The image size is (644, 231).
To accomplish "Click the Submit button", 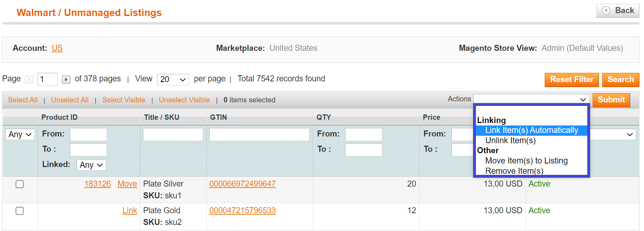I will (611, 100).
